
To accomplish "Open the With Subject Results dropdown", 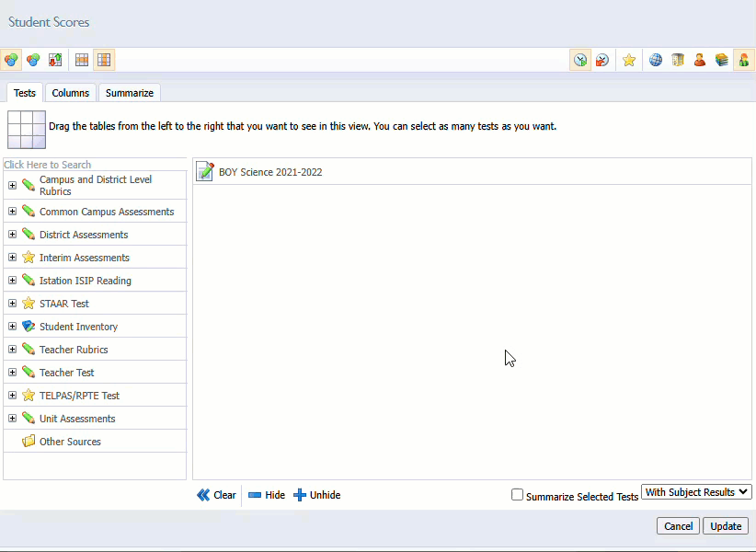I will point(696,492).
